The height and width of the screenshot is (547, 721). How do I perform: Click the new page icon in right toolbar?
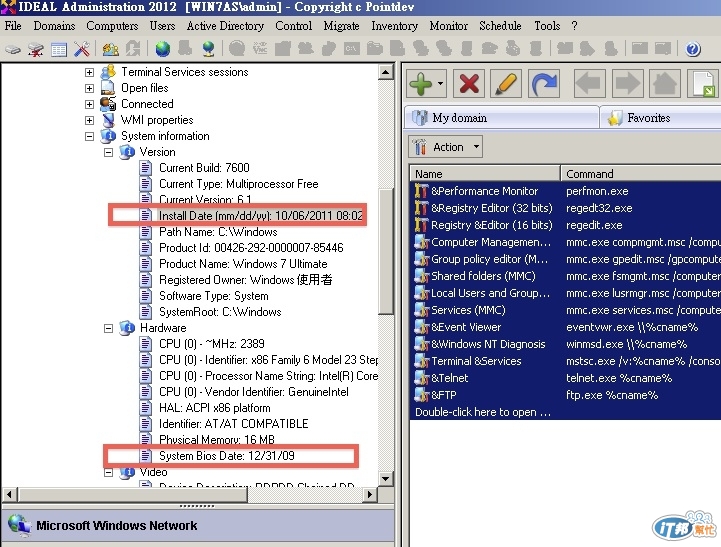(703, 84)
